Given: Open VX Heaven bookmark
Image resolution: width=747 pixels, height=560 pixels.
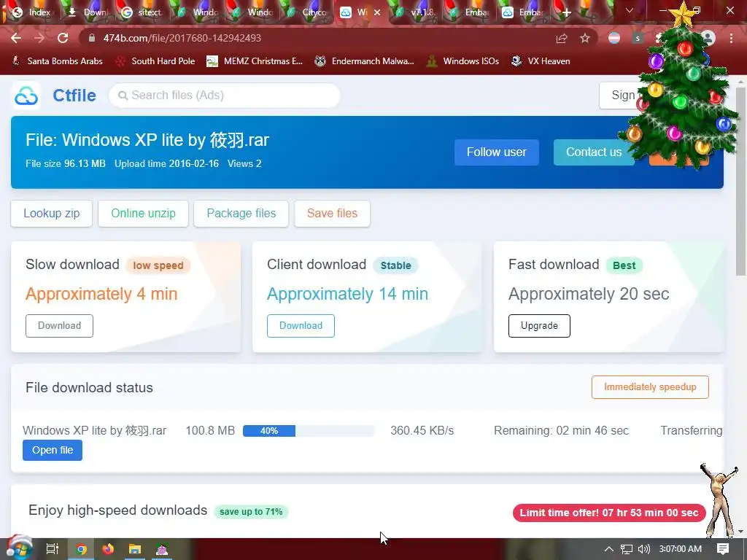Looking at the screenshot, I should (541, 61).
